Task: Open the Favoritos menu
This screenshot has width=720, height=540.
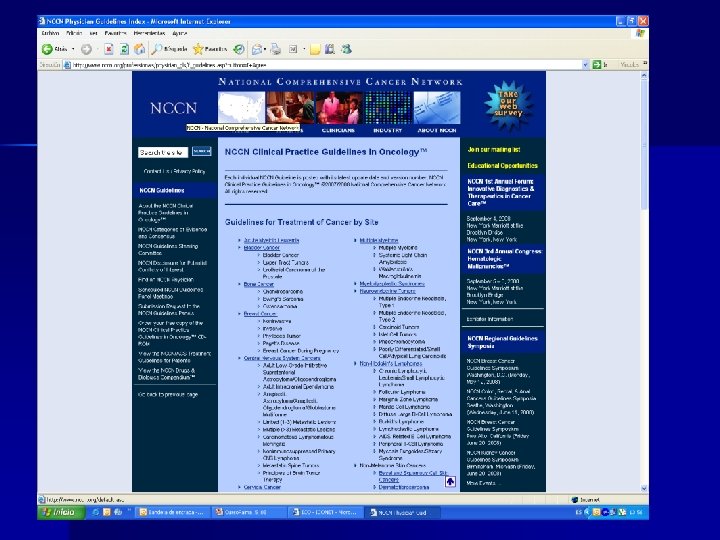Action: click(x=115, y=33)
